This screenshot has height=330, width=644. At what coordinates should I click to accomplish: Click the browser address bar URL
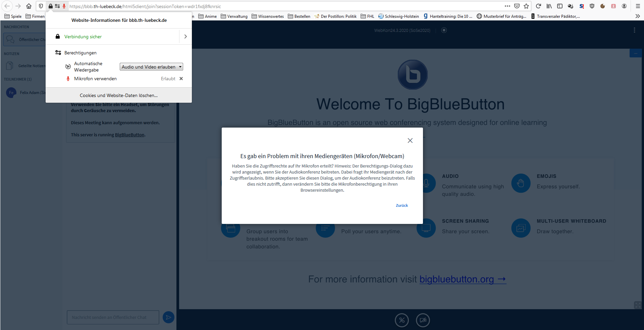[145, 6]
